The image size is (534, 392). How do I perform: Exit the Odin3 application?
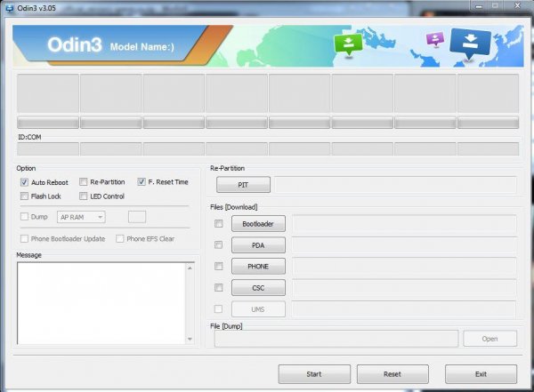(x=481, y=374)
